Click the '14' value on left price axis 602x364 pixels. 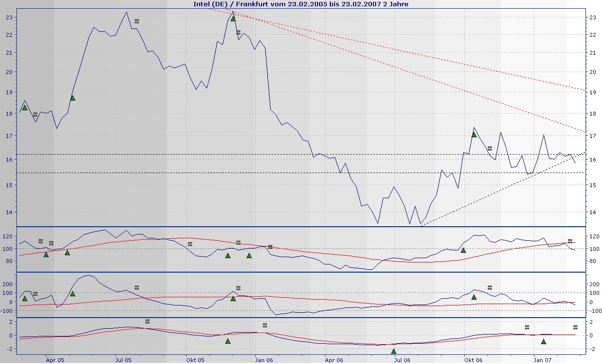(x=10, y=212)
